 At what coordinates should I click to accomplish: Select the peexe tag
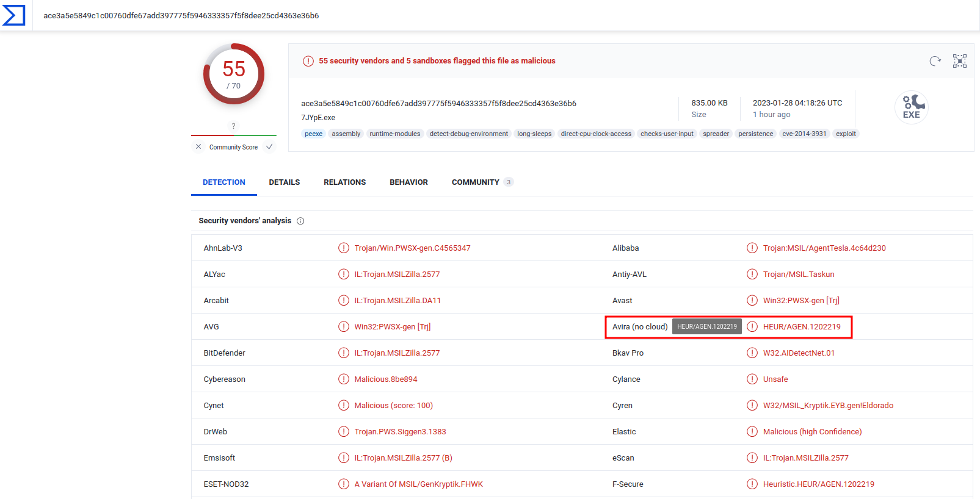(314, 134)
